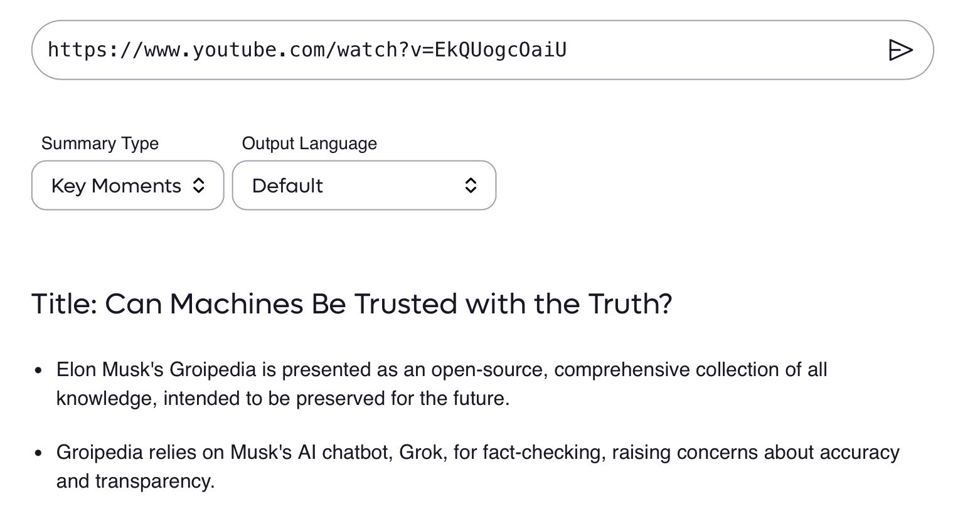This screenshot has height=509, width=980.
Task: Click the heading Can Machines Be Trusted
Action: click(351, 304)
